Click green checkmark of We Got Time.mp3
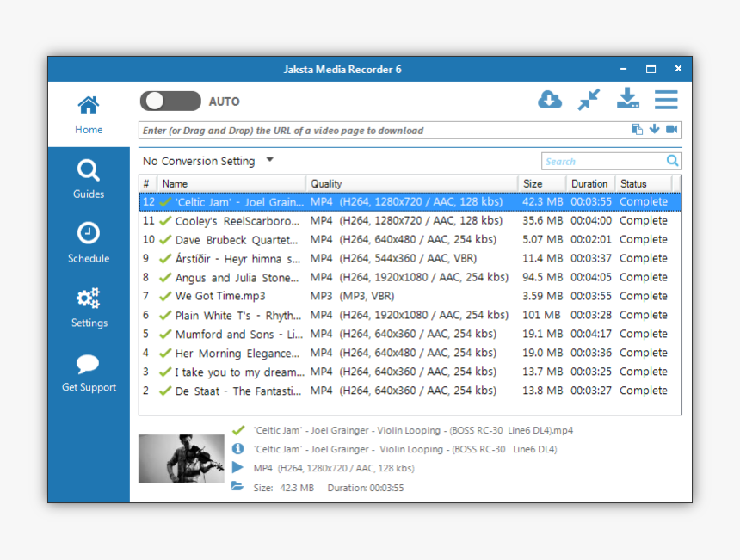 (164, 296)
